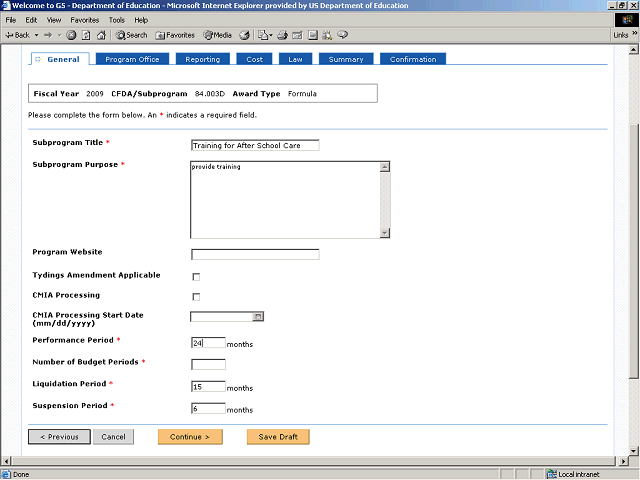Image resolution: width=640 pixels, height=480 pixels.
Task: Click Subprogram Purpose scroll down arrow
Action: point(384,233)
